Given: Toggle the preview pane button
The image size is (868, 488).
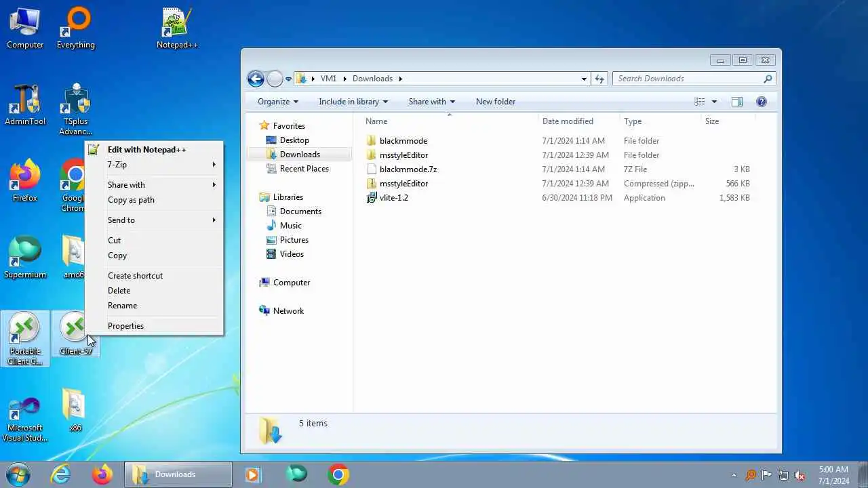Looking at the screenshot, I should pyautogui.click(x=737, y=102).
